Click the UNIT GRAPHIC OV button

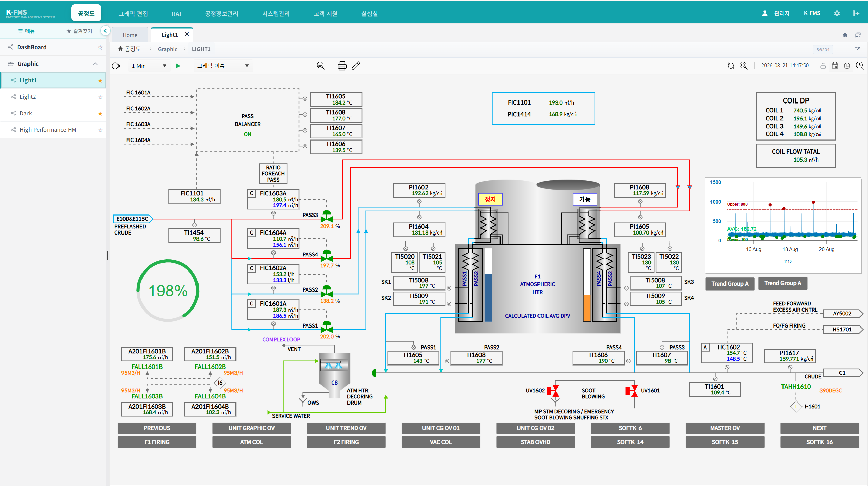click(251, 428)
